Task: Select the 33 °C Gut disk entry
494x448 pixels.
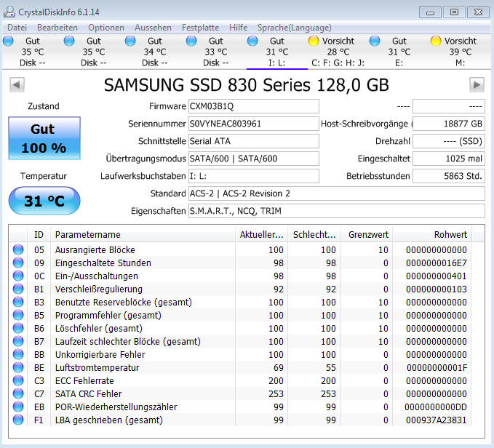Action: [x=216, y=52]
